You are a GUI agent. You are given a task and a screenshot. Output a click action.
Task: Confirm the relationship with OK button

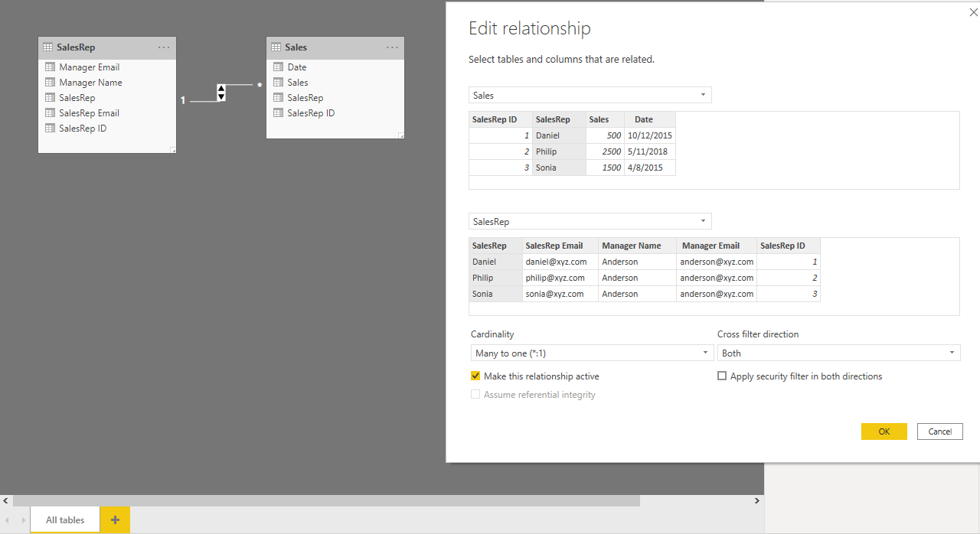pyautogui.click(x=884, y=431)
